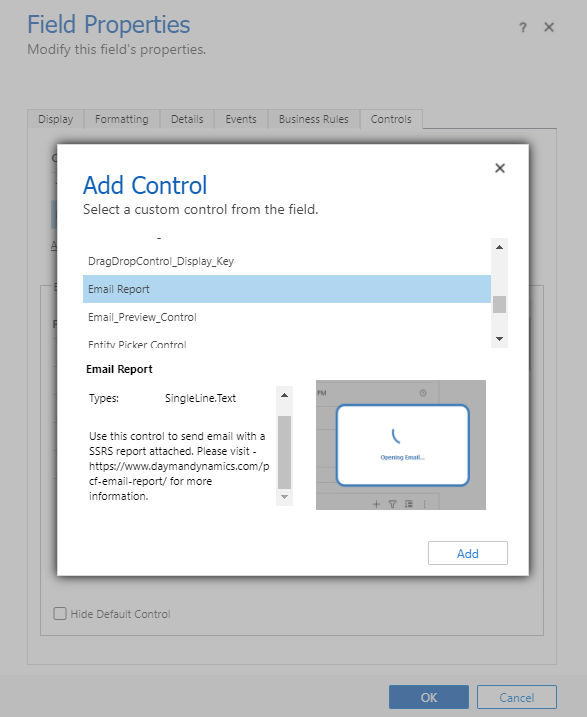587x717 pixels.
Task: Open the Details tab
Action: (187, 119)
